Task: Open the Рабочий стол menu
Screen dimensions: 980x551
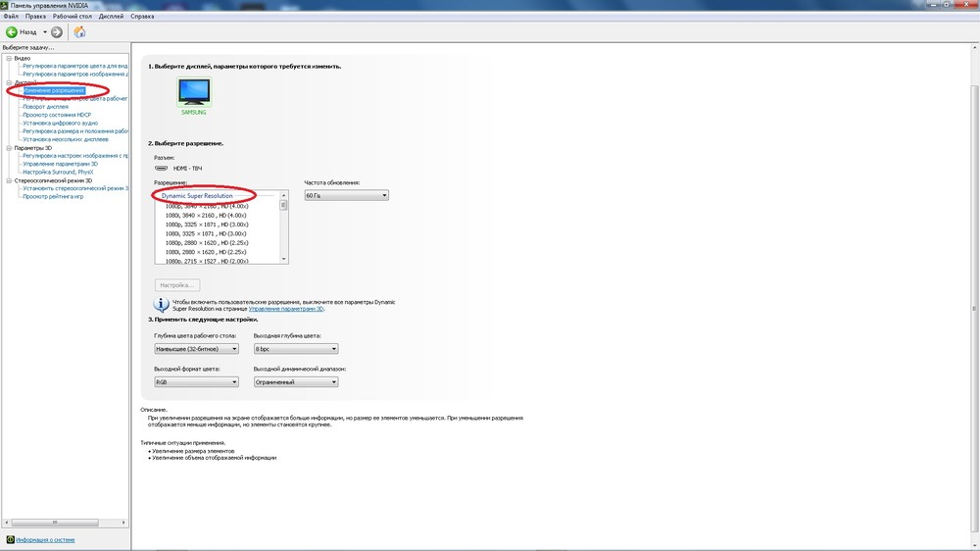Action: pyautogui.click(x=72, y=17)
